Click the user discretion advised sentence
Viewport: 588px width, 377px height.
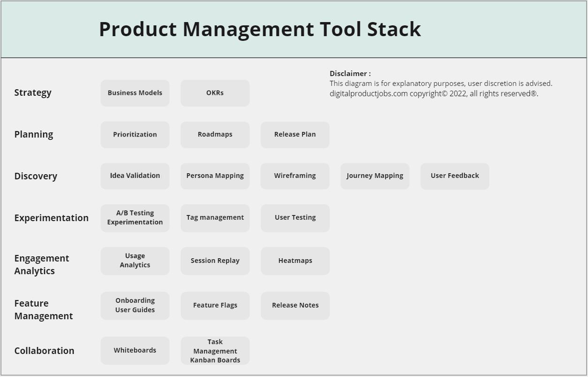point(441,84)
